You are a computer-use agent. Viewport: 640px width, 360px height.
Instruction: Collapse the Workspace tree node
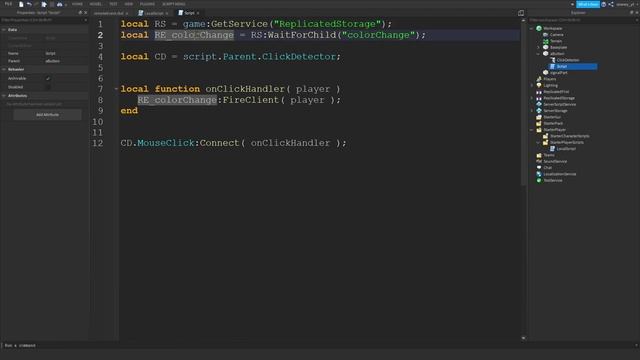coord(531,29)
